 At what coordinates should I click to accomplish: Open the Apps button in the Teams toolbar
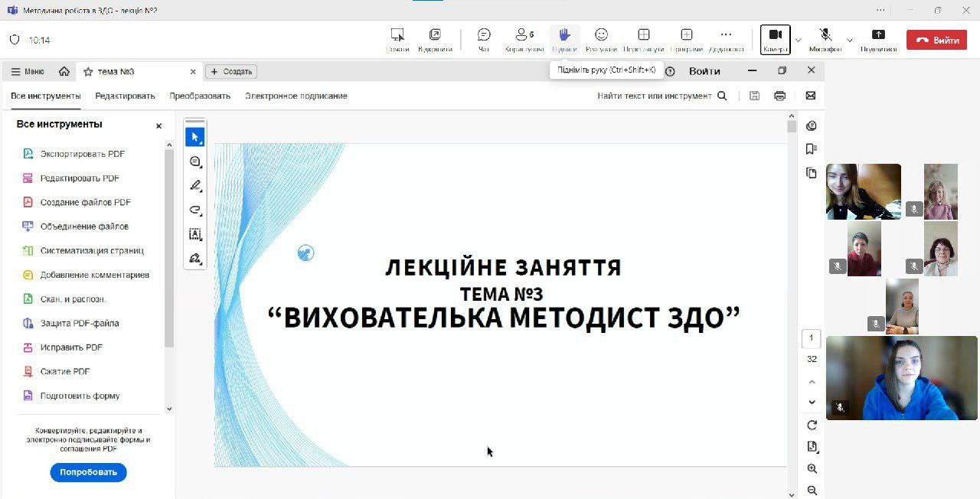point(687,39)
